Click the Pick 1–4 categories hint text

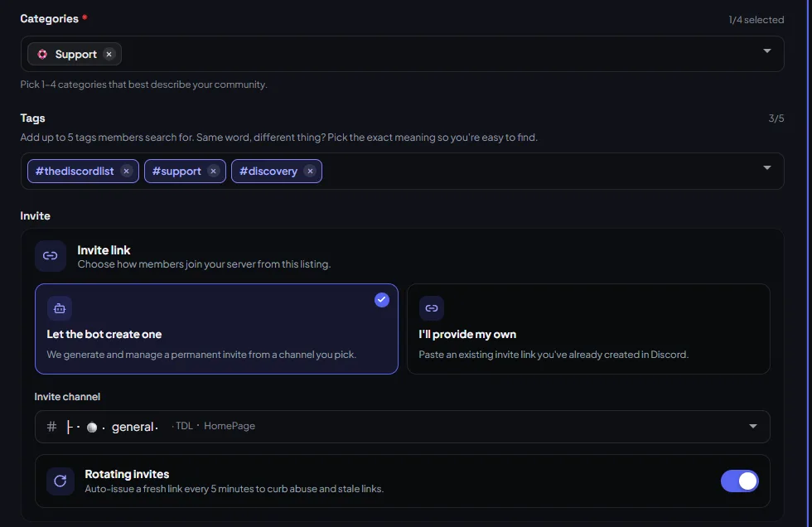143,85
